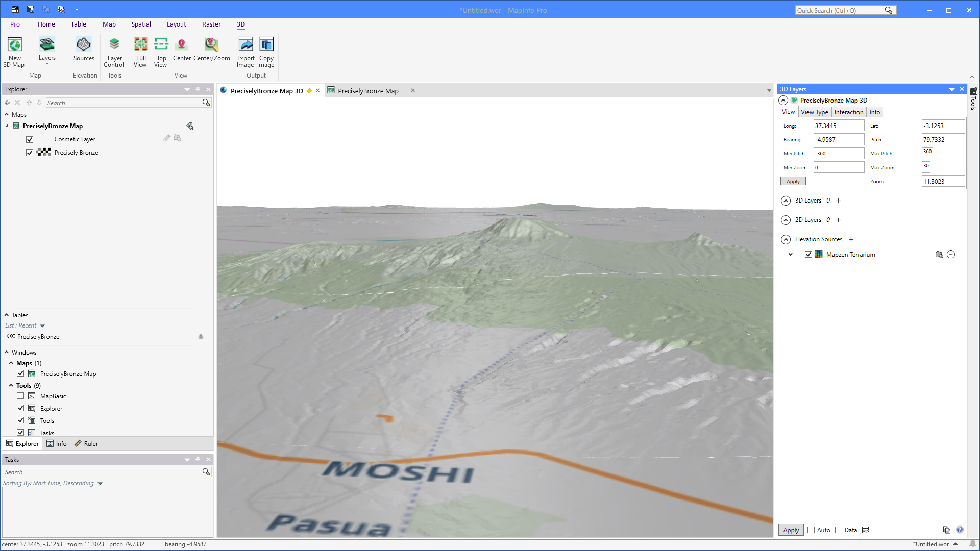Uncheck the Mapzen Terrarium elevation source

point(808,254)
